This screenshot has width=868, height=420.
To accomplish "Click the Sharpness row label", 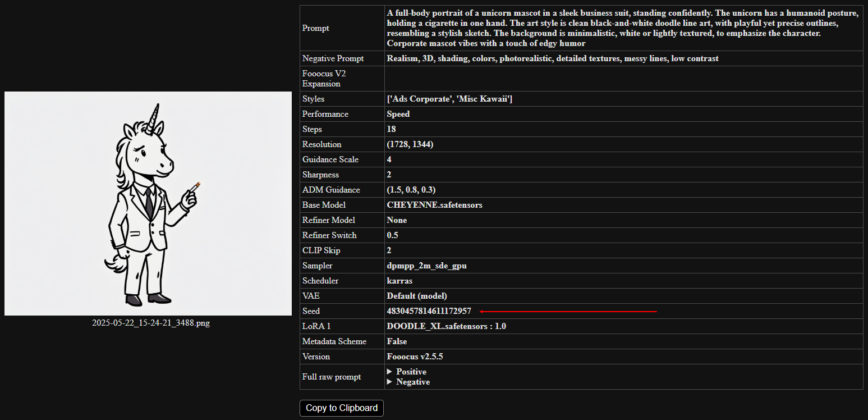I will tap(320, 175).
